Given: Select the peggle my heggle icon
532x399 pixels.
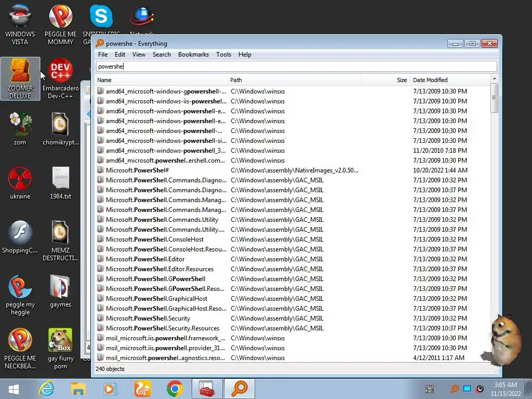Looking at the screenshot, I should pos(20,295).
